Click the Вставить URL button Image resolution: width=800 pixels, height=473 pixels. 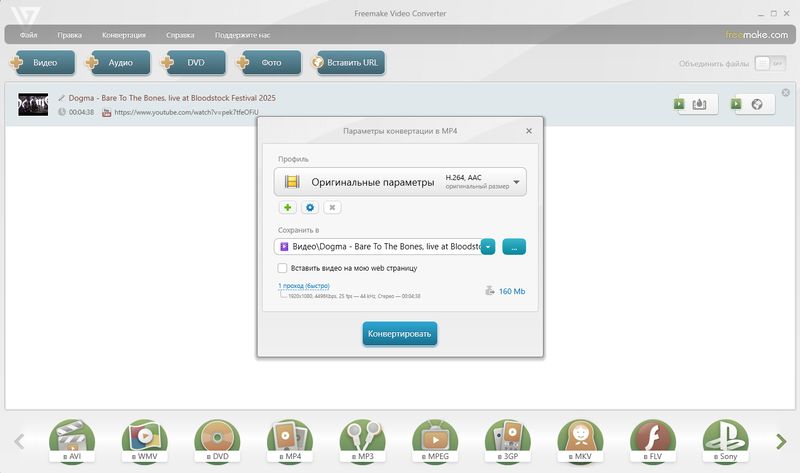348,63
